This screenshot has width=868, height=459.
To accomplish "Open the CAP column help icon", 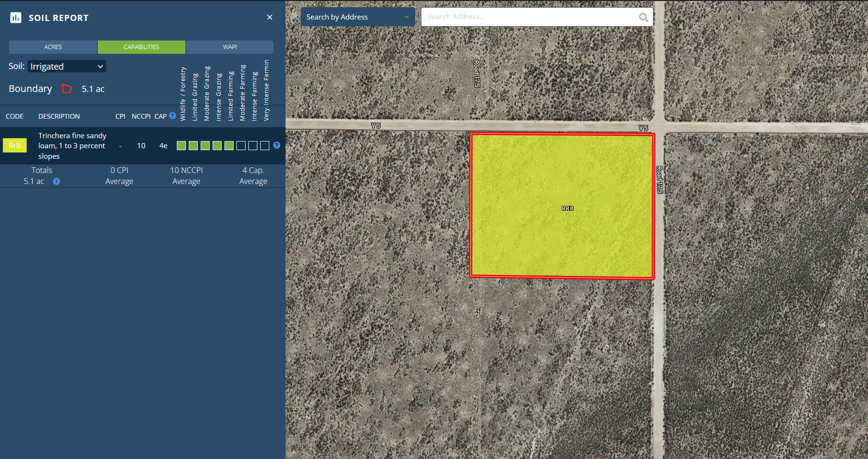I will coord(173,116).
